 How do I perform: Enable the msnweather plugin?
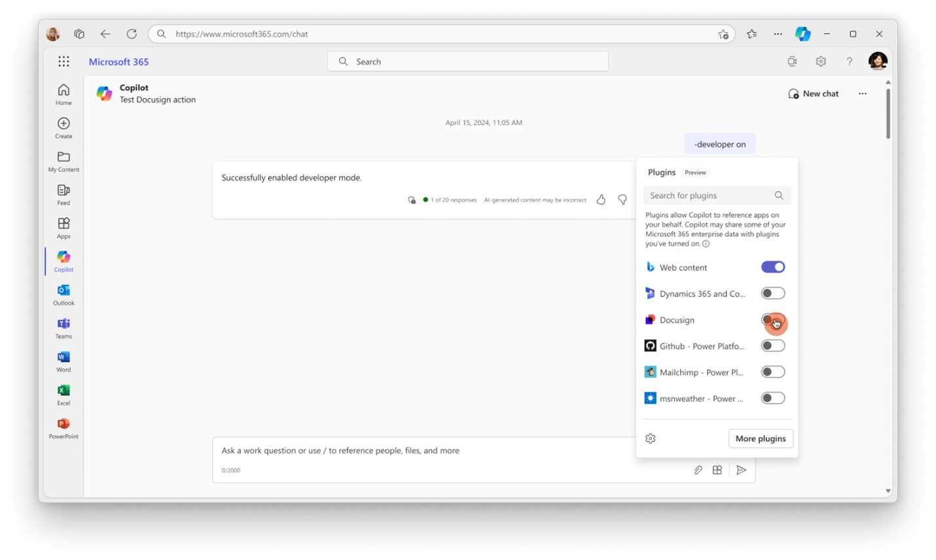pos(773,398)
